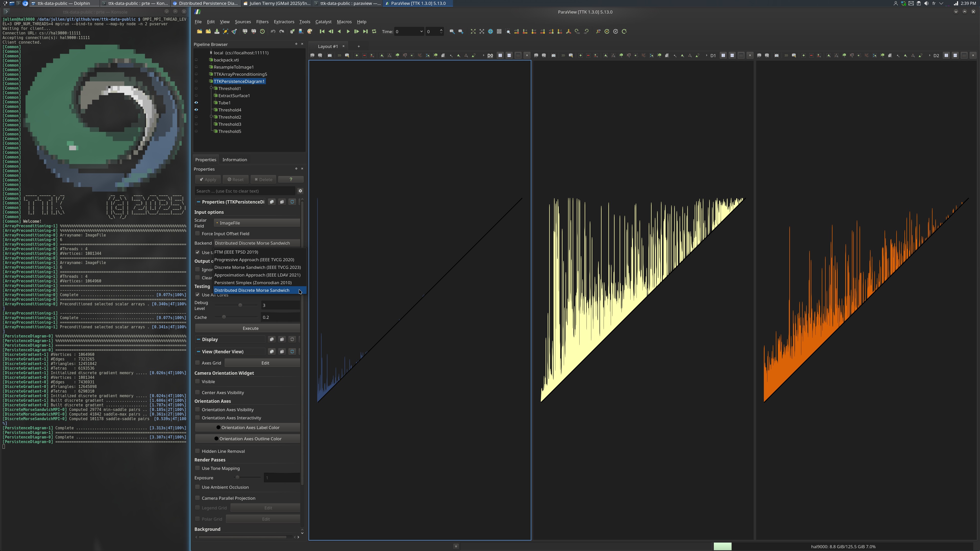Open the Time value dropdown
This screenshot has width=980, height=551.
(409, 32)
